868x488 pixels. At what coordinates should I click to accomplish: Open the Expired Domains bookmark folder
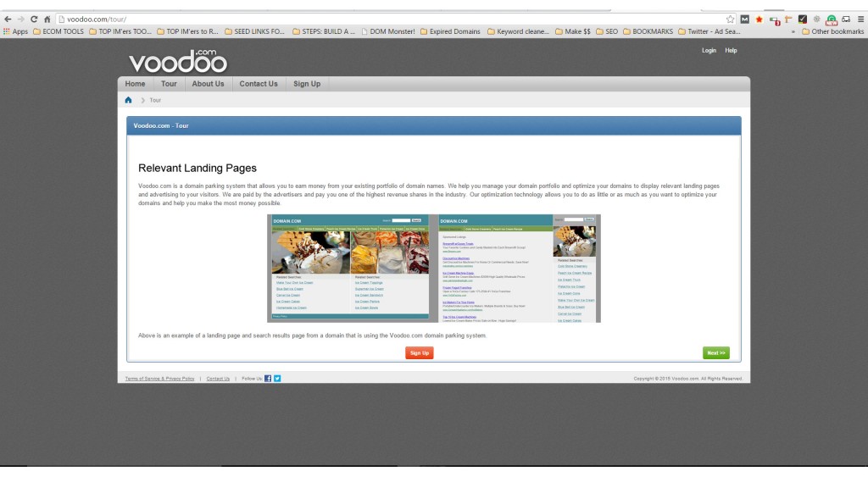tap(450, 31)
